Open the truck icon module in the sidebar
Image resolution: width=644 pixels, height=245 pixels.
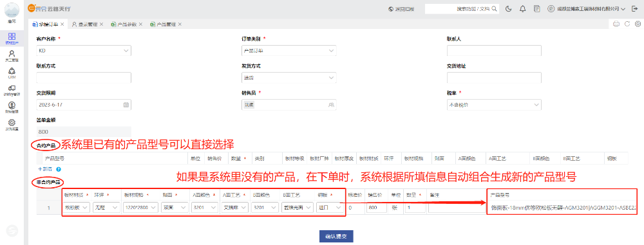point(12,90)
